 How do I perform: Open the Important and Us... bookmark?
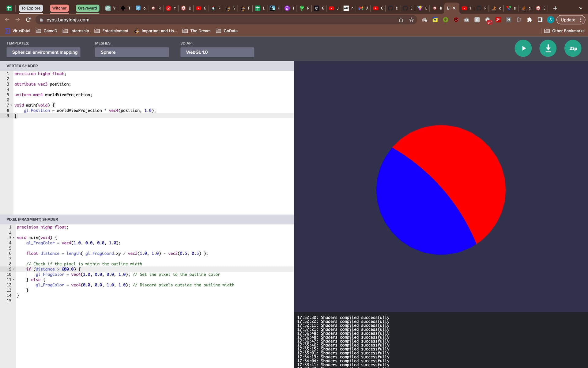tap(156, 31)
